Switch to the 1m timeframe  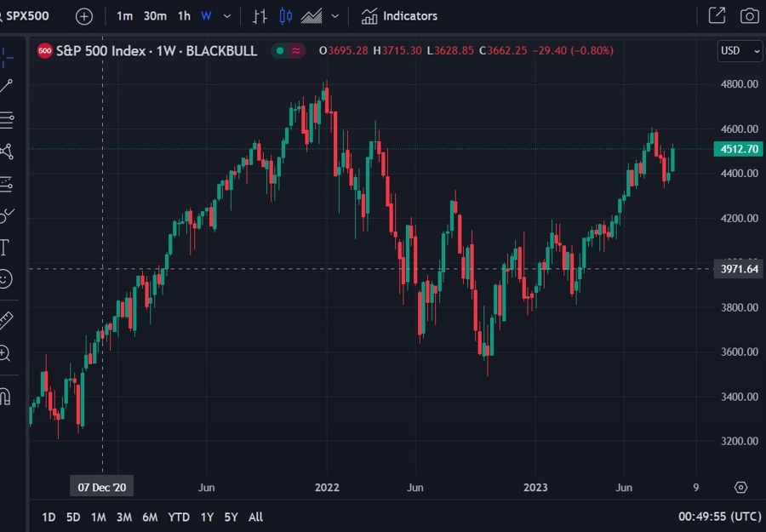point(124,16)
